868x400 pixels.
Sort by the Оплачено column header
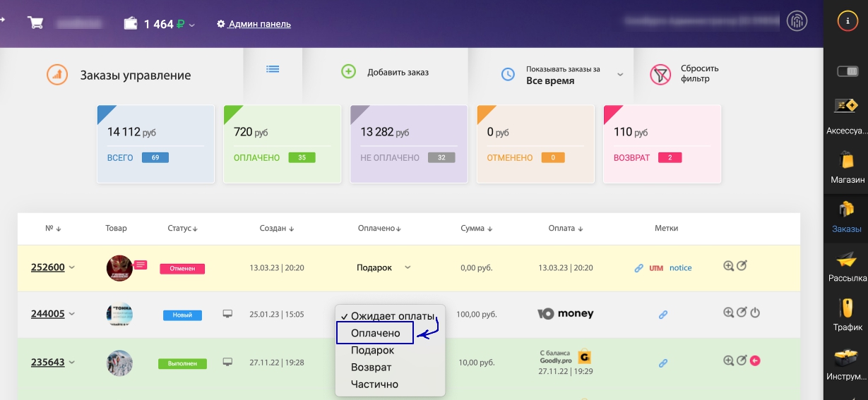pos(379,229)
